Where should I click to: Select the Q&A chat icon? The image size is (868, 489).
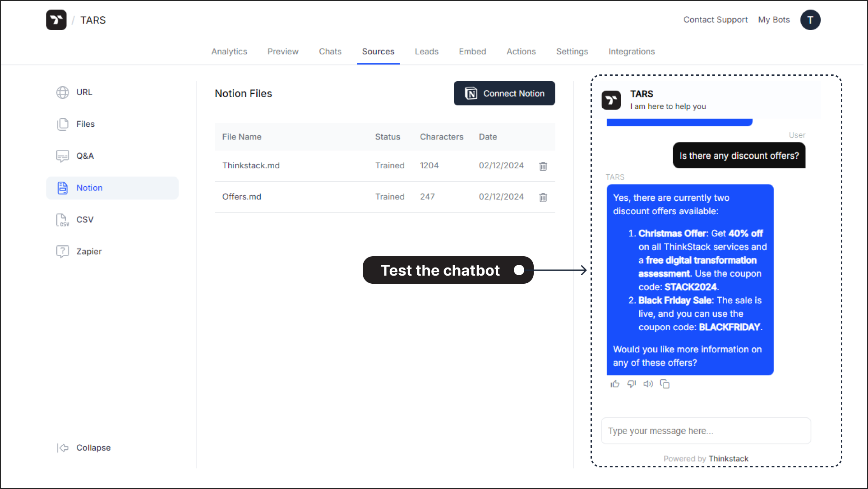pos(63,156)
